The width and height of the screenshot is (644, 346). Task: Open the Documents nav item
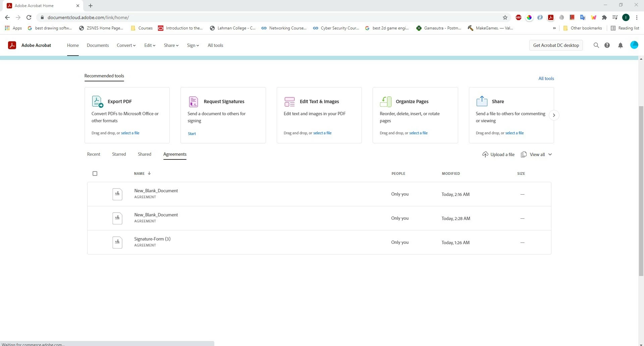(x=98, y=45)
